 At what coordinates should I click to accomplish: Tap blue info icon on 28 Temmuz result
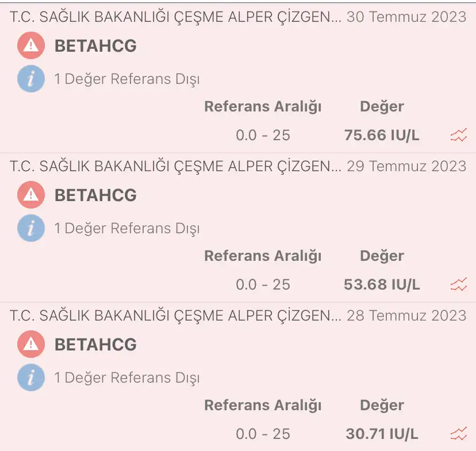(31, 377)
